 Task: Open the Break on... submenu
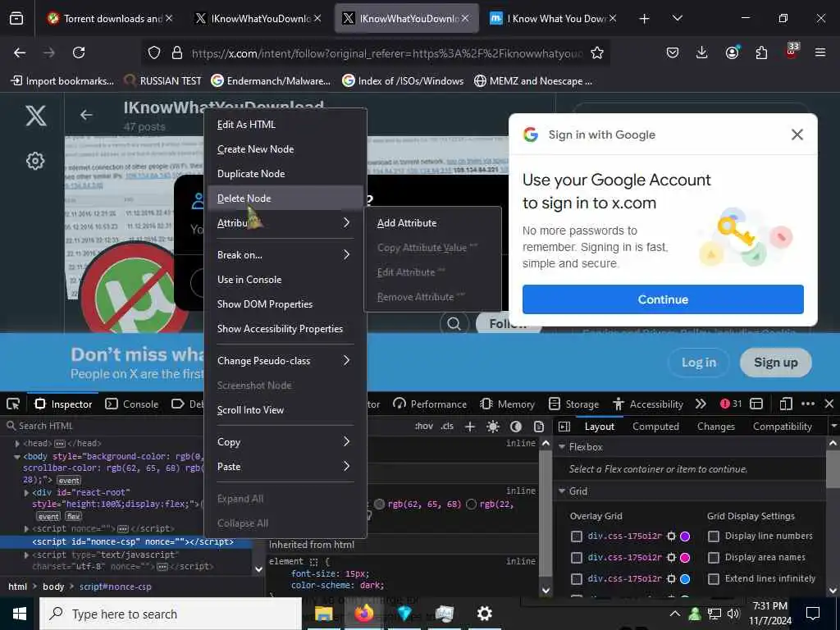pyautogui.click(x=285, y=255)
